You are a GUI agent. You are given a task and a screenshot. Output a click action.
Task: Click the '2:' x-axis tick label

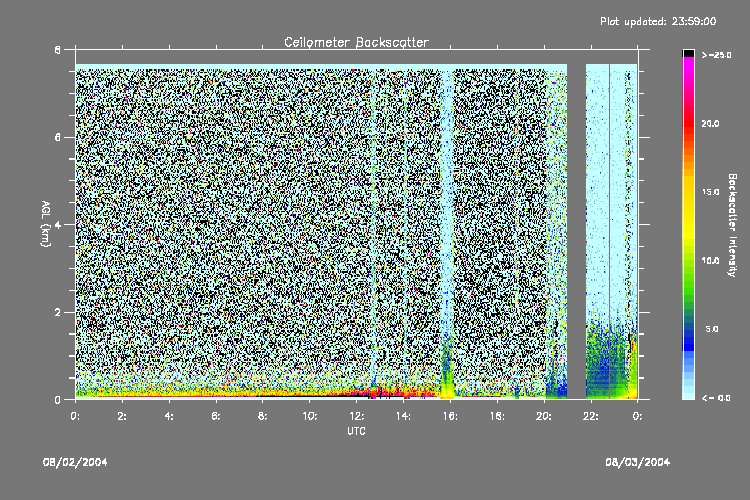pos(122,416)
